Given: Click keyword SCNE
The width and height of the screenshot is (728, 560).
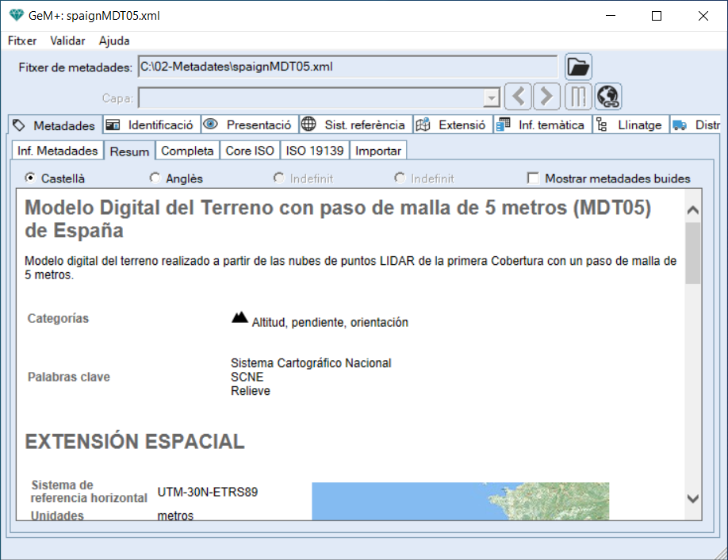Looking at the screenshot, I should (x=247, y=377).
